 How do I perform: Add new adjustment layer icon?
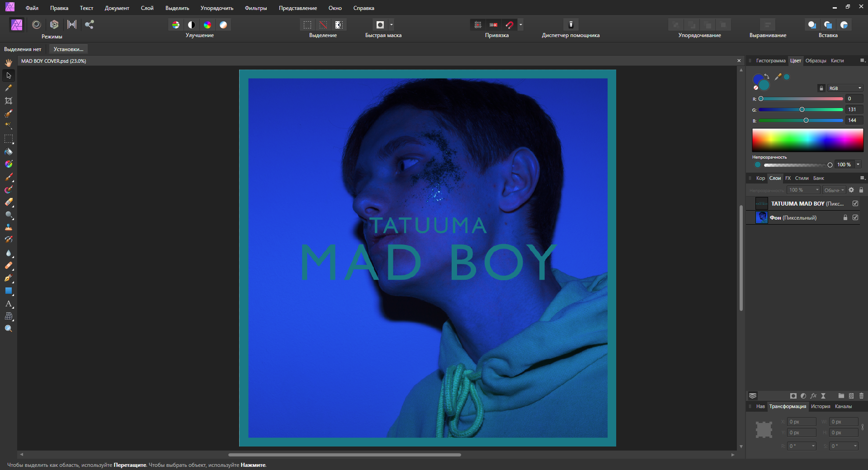tap(803, 396)
